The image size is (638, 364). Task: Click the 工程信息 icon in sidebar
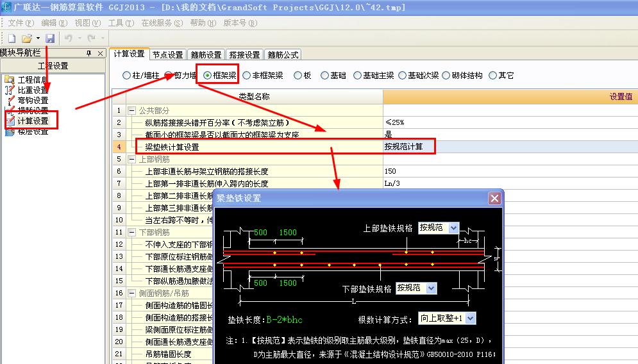point(10,79)
